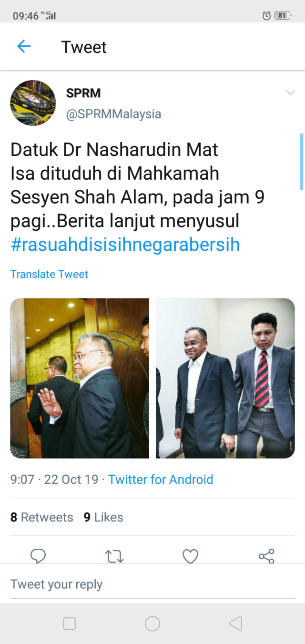Open right photo of two men in suits
The width and height of the screenshot is (305, 644).
[225, 378]
